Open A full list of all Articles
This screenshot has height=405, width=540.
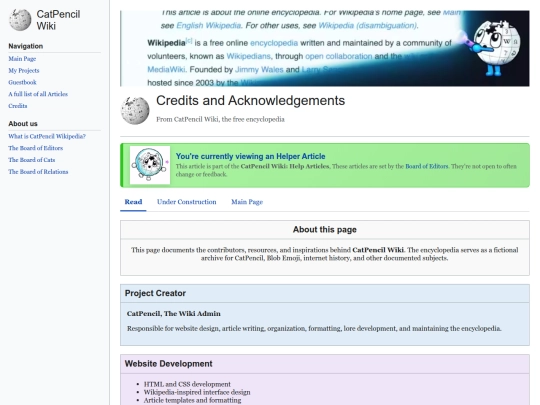click(38, 94)
